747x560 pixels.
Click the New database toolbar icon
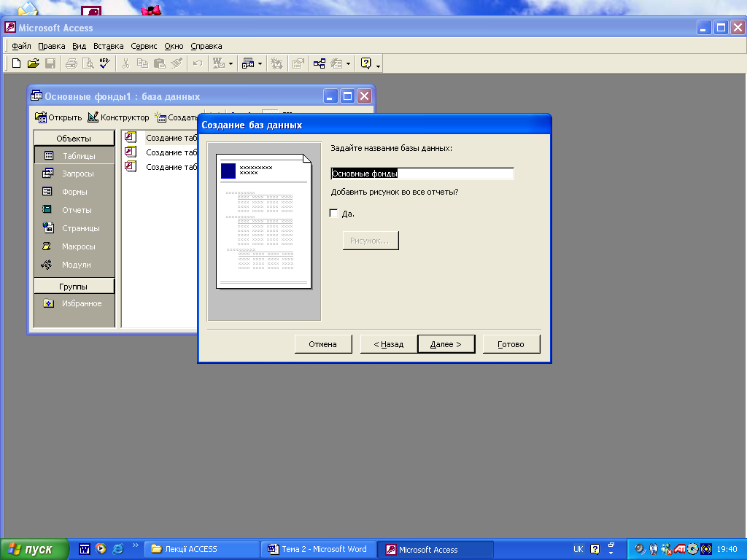16,63
